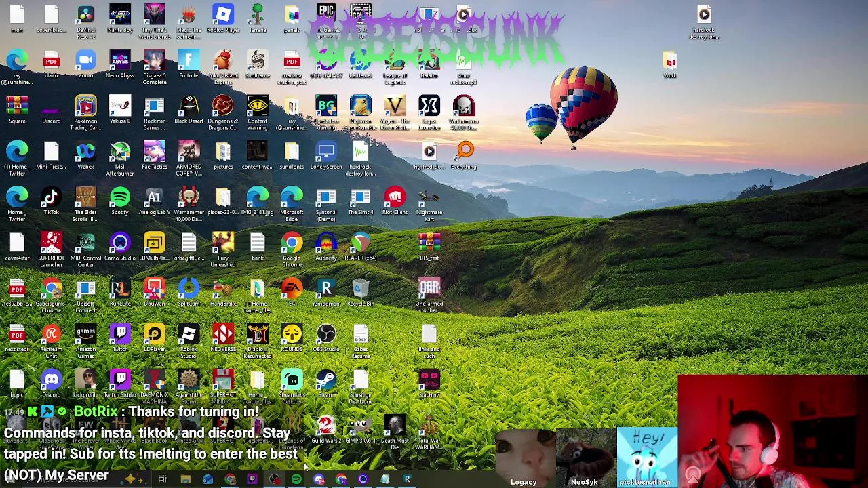Open File Explorer in the taskbar
This screenshot has height=488, width=868.
(185, 479)
